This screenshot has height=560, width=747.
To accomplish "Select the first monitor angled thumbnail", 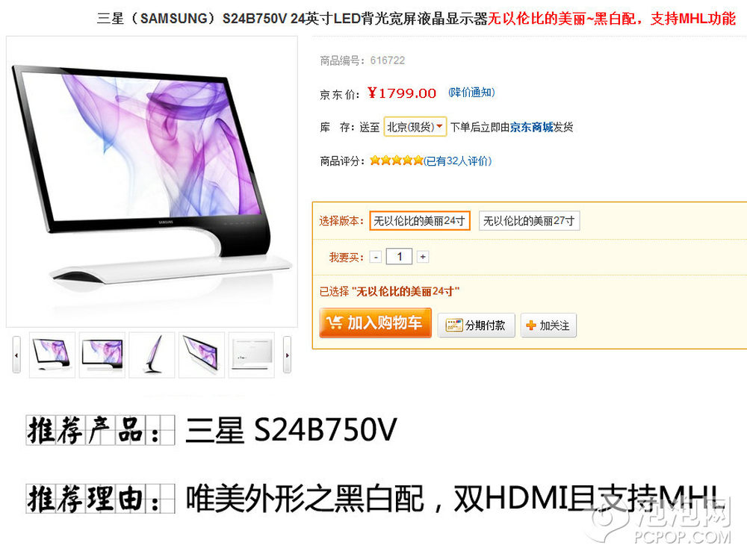I will click(52, 355).
